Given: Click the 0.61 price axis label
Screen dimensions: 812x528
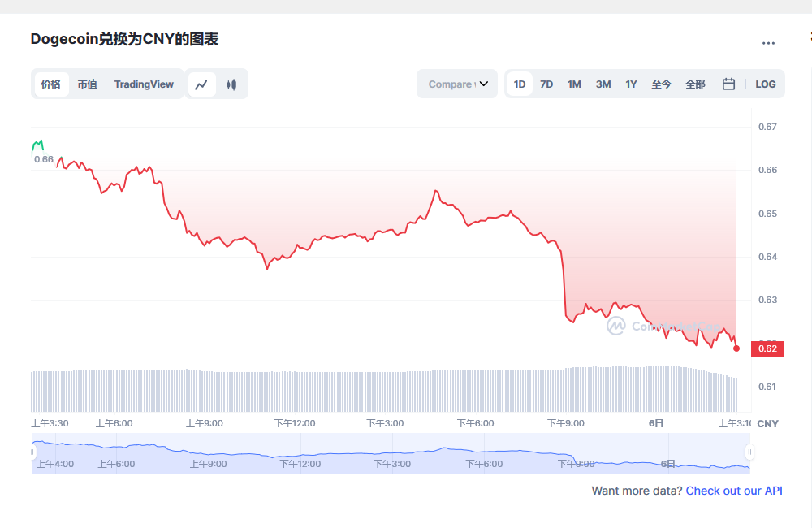Looking at the screenshot, I should coord(767,387).
